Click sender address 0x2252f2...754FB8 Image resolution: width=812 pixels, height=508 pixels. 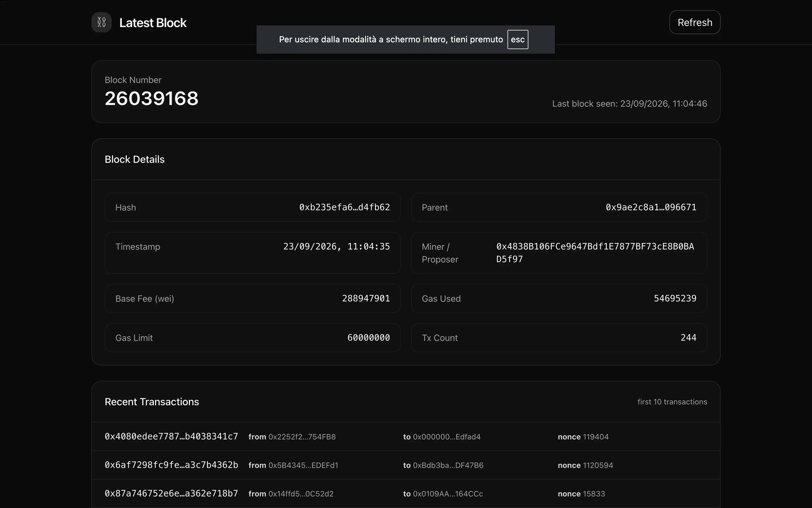tap(302, 437)
